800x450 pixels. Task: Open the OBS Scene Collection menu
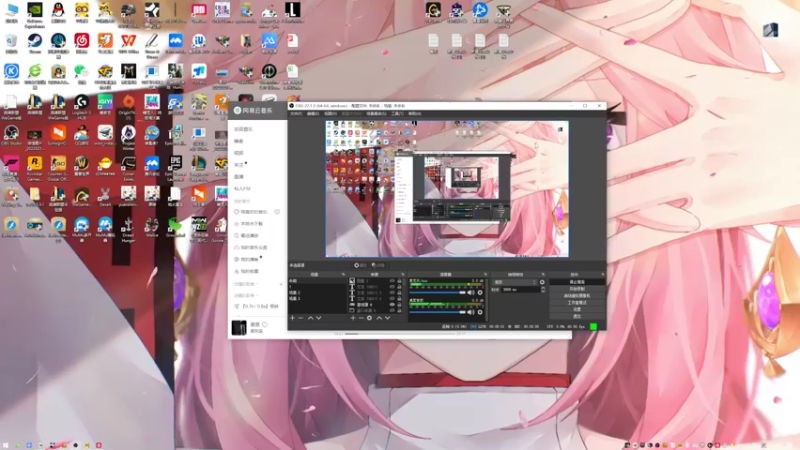pos(376,113)
